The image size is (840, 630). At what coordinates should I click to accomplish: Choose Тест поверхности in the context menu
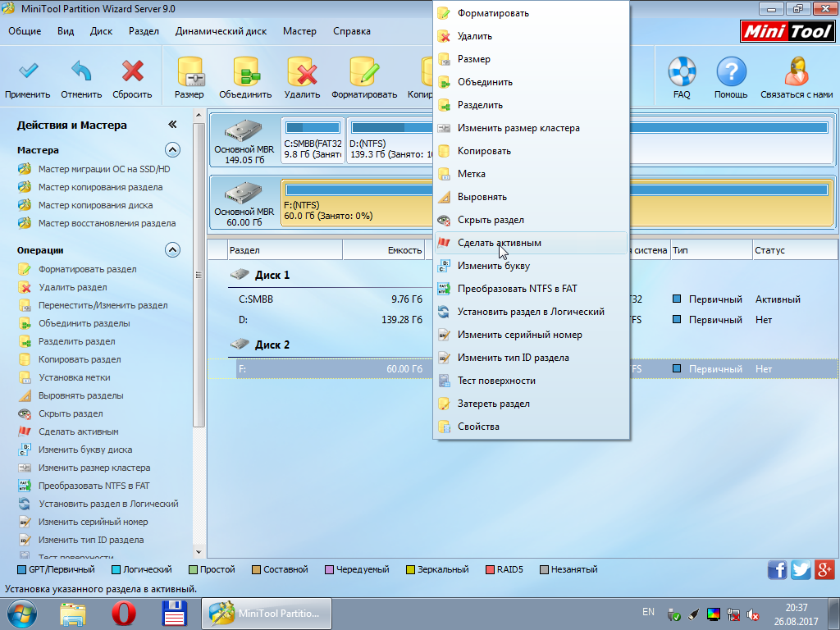[x=531, y=381]
